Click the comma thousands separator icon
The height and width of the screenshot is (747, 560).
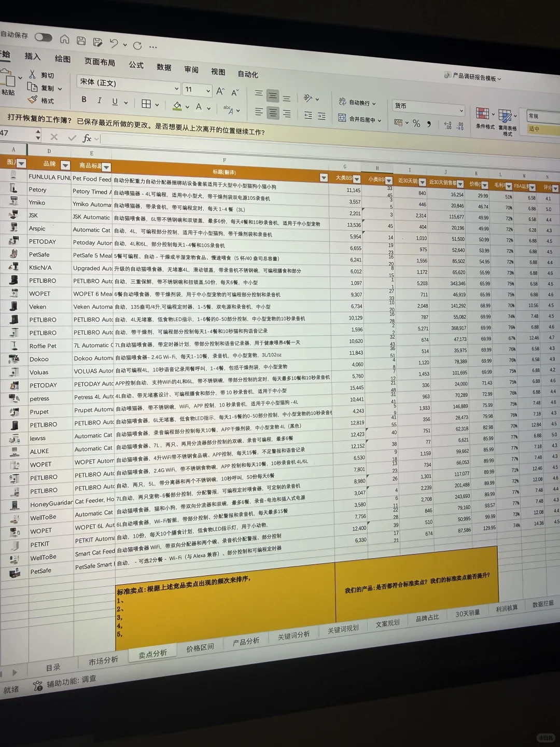coord(429,124)
